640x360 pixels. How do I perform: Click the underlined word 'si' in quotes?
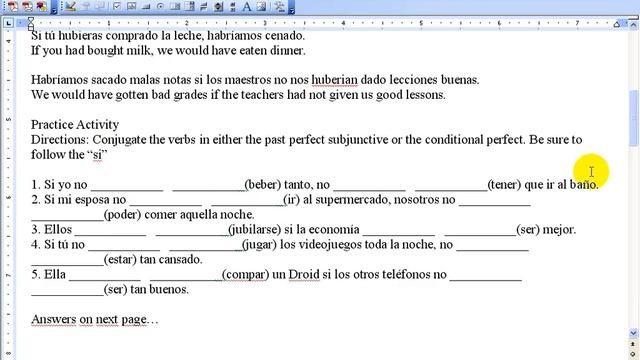point(97,155)
